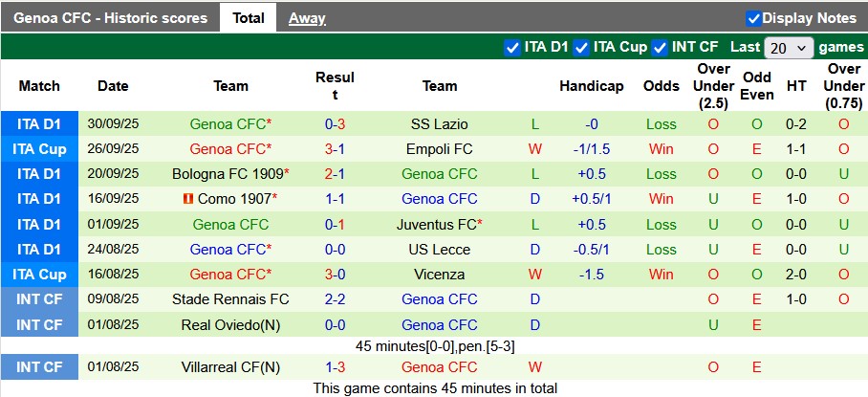The height and width of the screenshot is (397, 868).
Task: Open the SS Lazio team link
Action: pyautogui.click(x=440, y=124)
